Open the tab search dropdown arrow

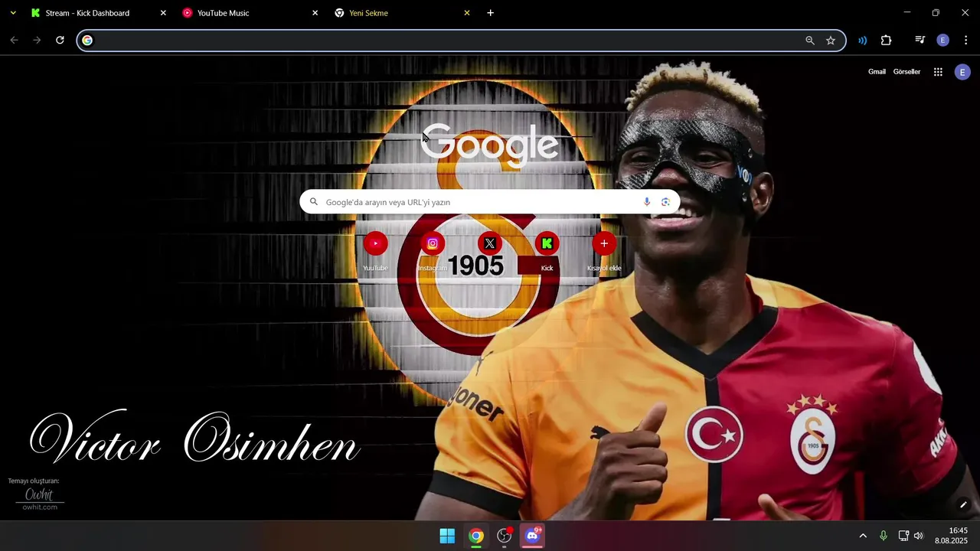point(13,13)
